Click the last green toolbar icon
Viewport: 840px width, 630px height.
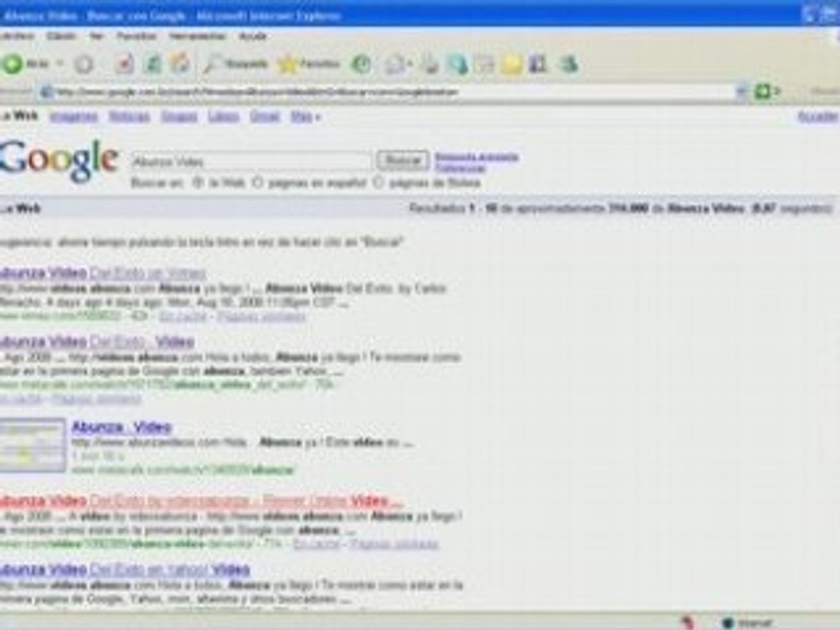569,64
